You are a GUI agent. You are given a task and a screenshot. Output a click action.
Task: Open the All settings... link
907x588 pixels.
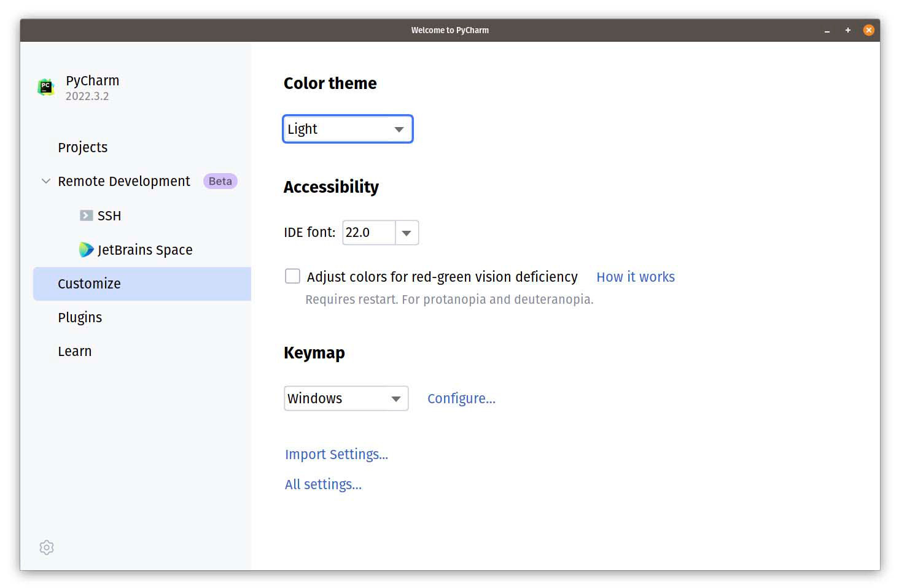[x=323, y=484]
